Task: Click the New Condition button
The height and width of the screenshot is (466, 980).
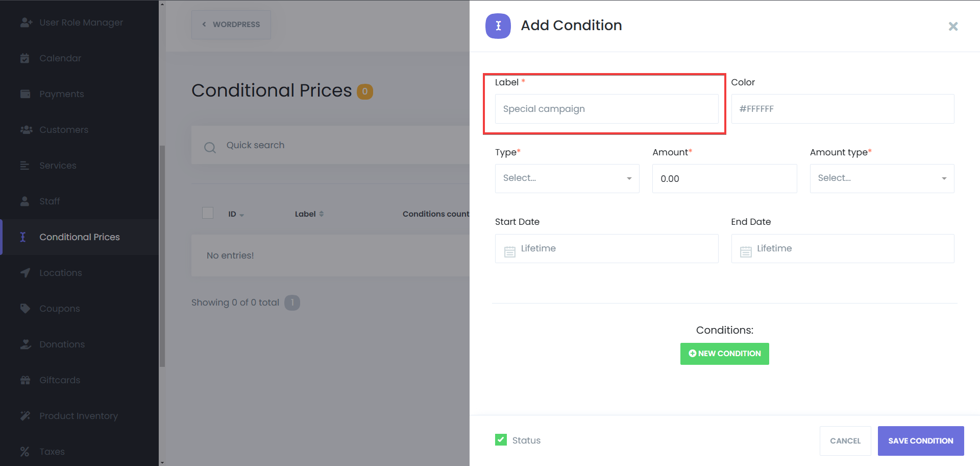Action: [x=724, y=354]
